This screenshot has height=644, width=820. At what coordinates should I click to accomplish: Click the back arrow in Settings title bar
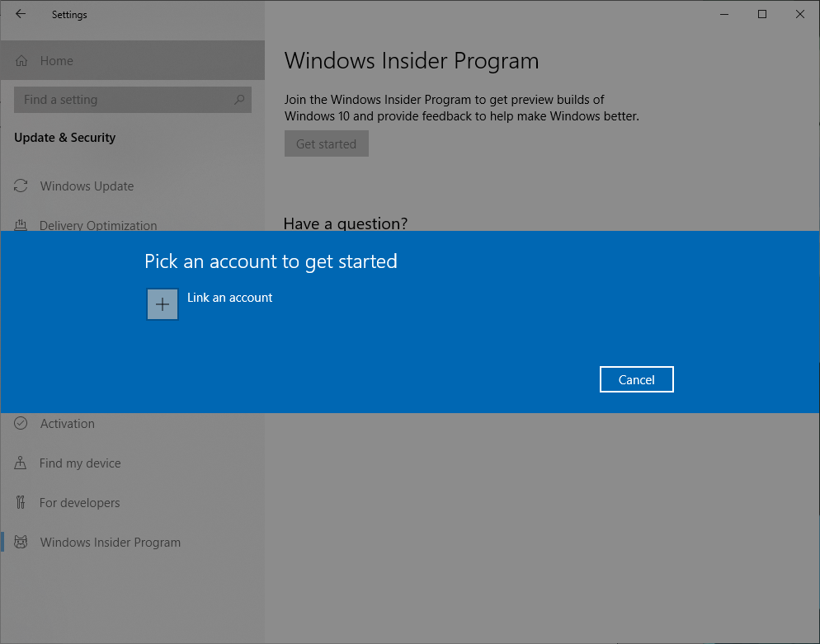[20, 14]
